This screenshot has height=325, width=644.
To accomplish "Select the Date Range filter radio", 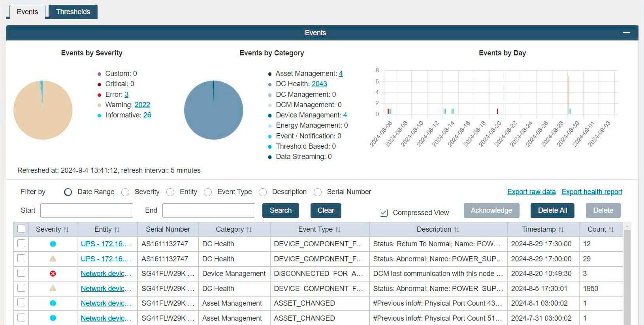I will point(68,192).
